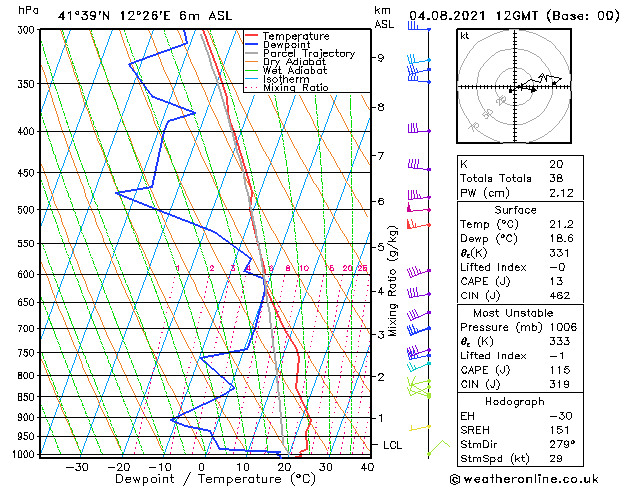Click the StmDir value 279°

tap(562, 444)
